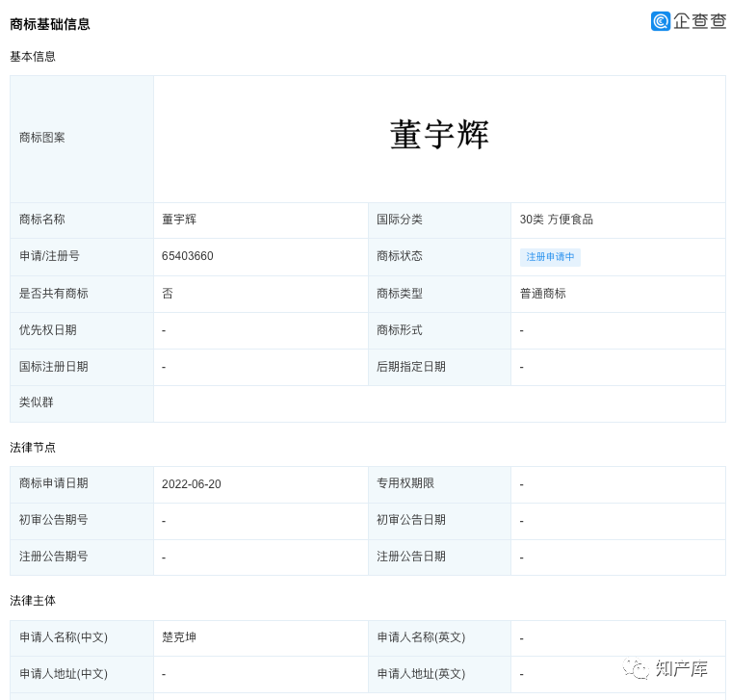Image resolution: width=731 pixels, height=700 pixels.
Task: Click the 国际分类 field label
Action: pos(400,220)
